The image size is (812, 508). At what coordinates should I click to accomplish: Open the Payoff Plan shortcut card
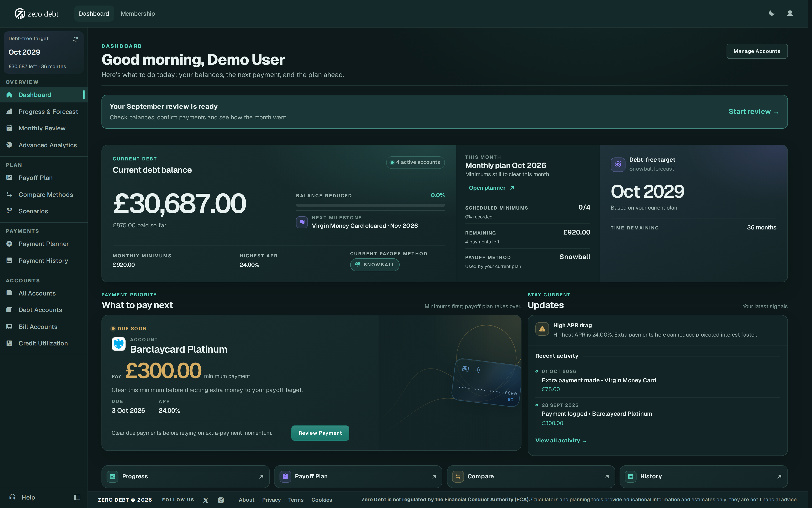point(358,476)
